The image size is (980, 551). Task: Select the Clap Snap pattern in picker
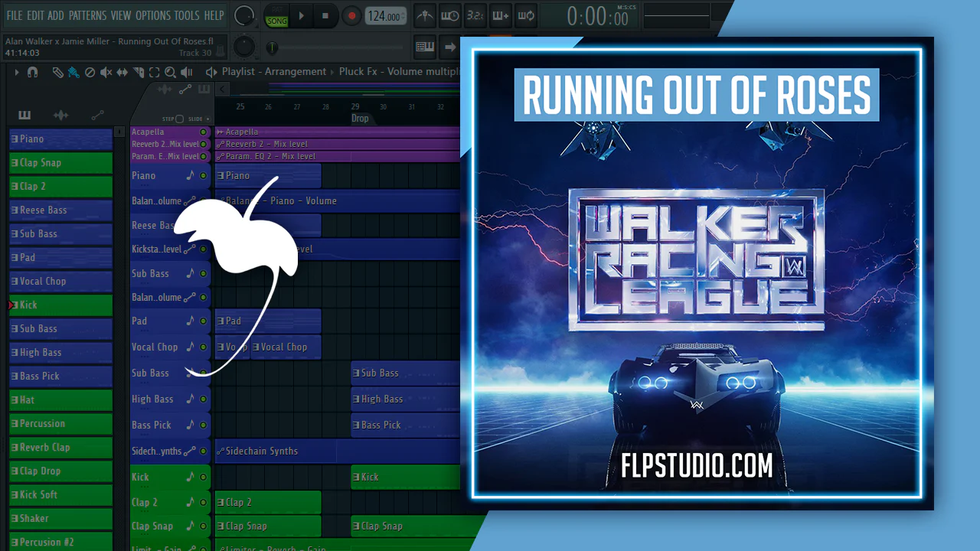[x=60, y=163]
